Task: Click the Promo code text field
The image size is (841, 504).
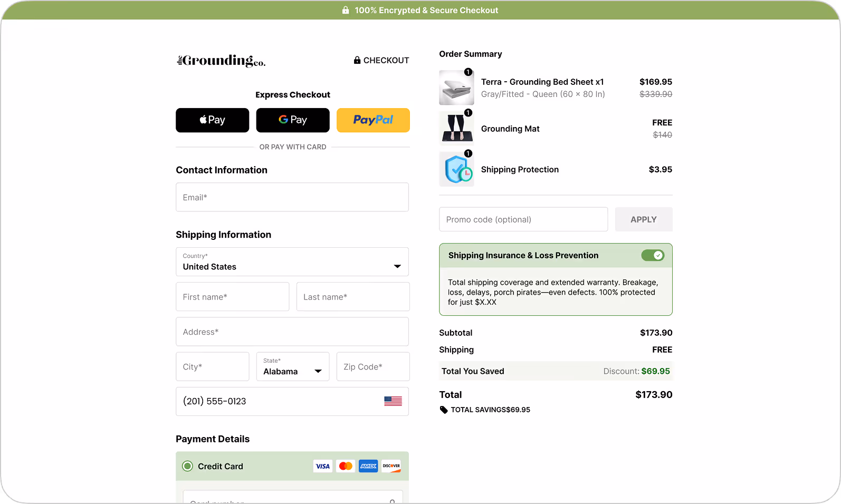Action: tap(523, 219)
